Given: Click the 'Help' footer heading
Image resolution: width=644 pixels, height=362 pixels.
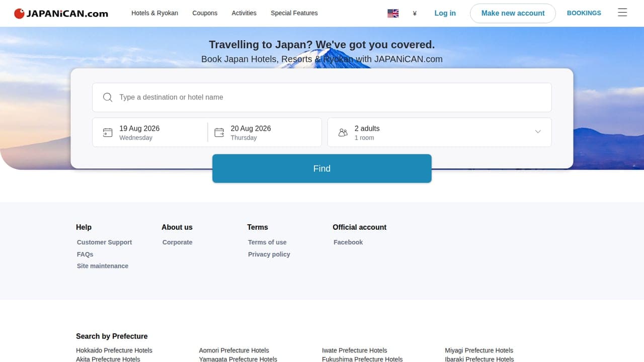Looking at the screenshot, I should coord(84,227).
